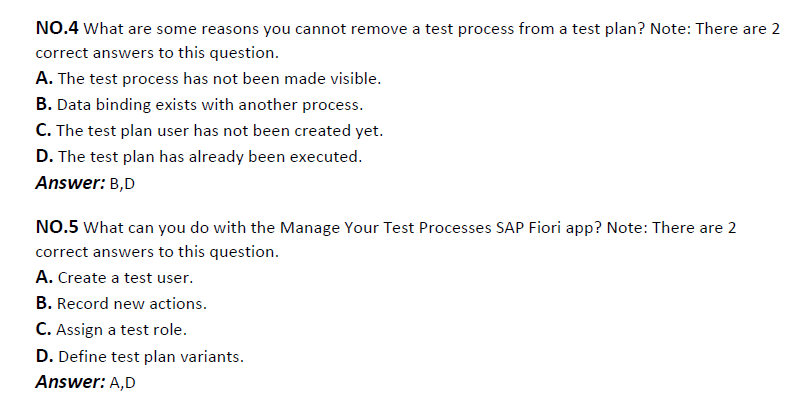Select option A Create a test user
Viewport: 797px width, 402px height.
coord(114,277)
